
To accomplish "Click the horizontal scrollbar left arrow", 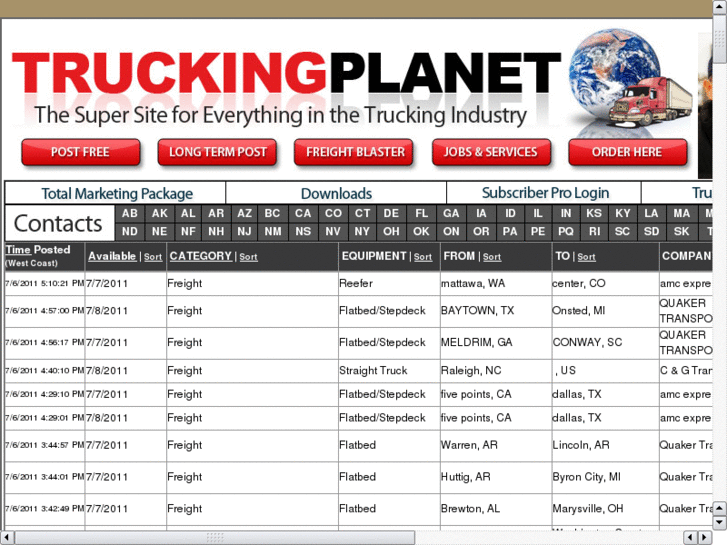I will [x=6, y=538].
